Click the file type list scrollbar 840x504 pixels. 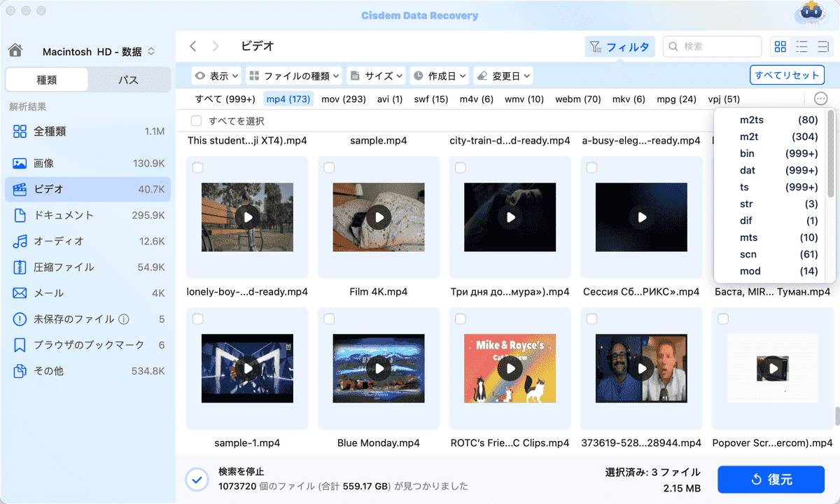tap(831, 133)
